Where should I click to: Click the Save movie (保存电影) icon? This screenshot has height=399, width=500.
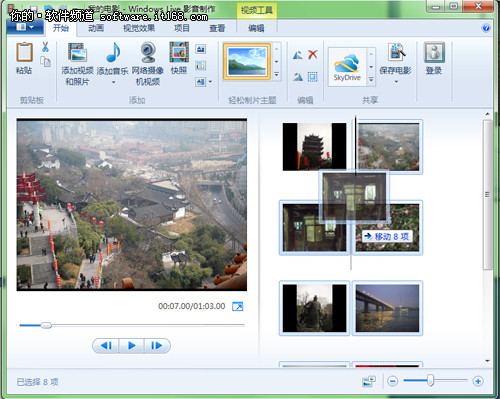tap(396, 53)
